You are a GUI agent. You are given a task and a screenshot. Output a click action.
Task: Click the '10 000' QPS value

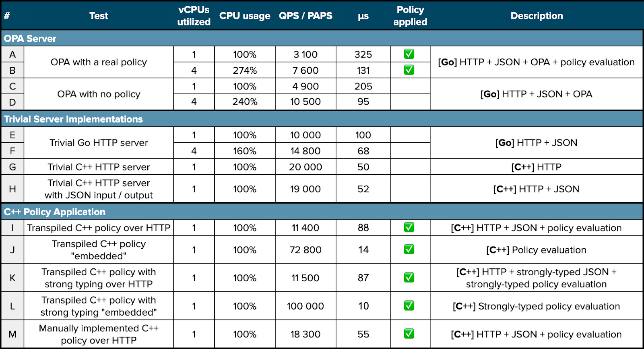click(305, 135)
